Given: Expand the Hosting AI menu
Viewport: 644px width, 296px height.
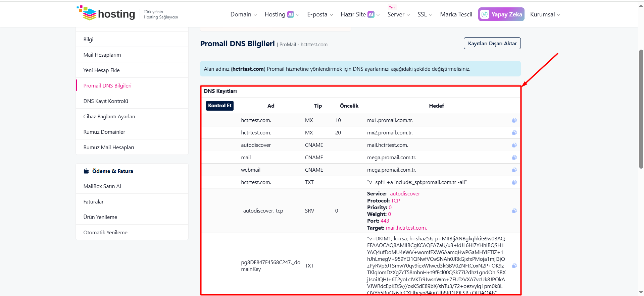Looking at the screenshot, I should point(282,14).
